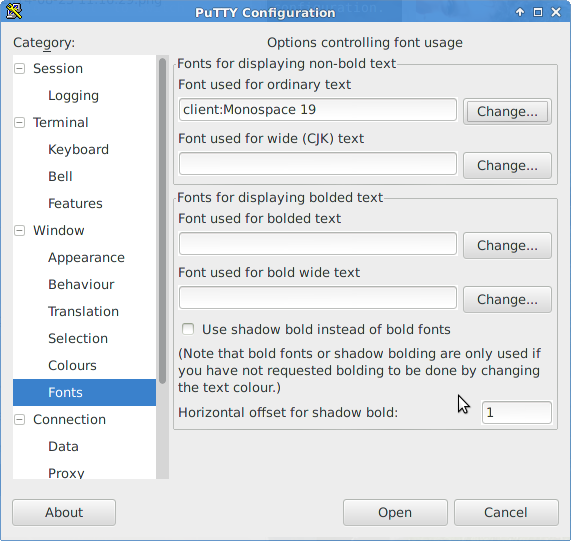Screen dimensions: 571x541
Task: Select the Session category
Action: 58,68
